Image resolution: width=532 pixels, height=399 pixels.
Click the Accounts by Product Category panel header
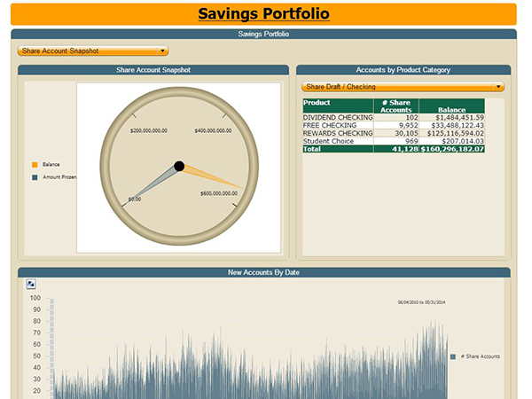[403, 69]
